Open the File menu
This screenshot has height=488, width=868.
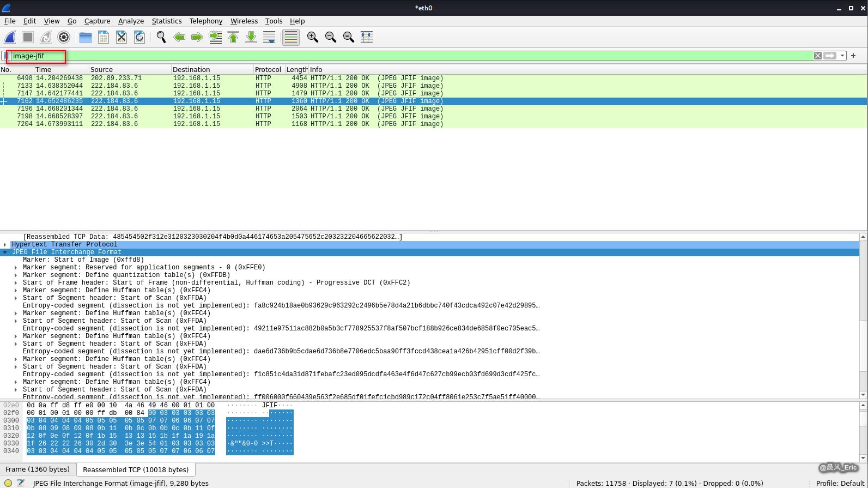pyautogui.click(x=10, y=21)
